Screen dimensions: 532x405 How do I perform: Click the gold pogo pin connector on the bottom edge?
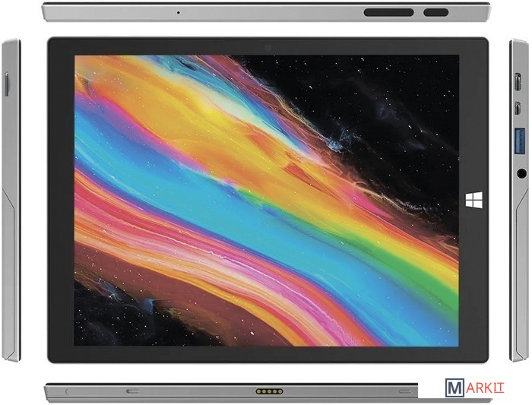click(269, 391)
